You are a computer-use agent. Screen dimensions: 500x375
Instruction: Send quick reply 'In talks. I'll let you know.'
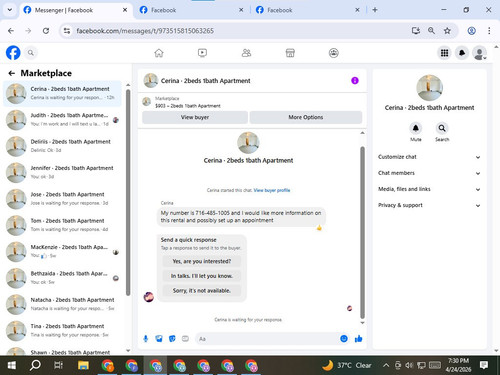202,276
